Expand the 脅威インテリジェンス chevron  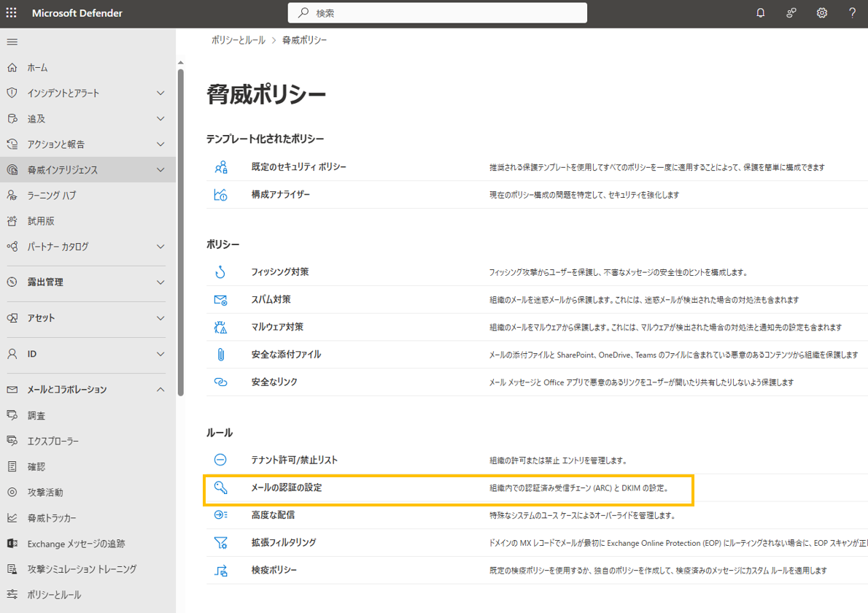pos(160,170)
